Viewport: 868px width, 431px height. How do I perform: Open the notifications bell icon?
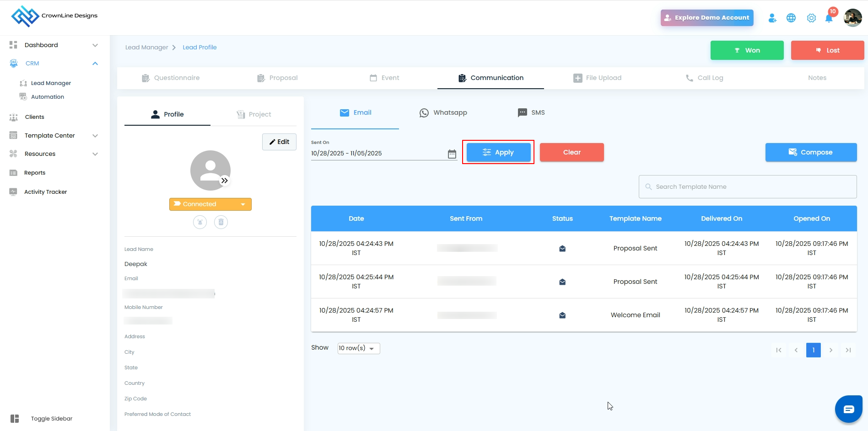[x=829, y=18]
